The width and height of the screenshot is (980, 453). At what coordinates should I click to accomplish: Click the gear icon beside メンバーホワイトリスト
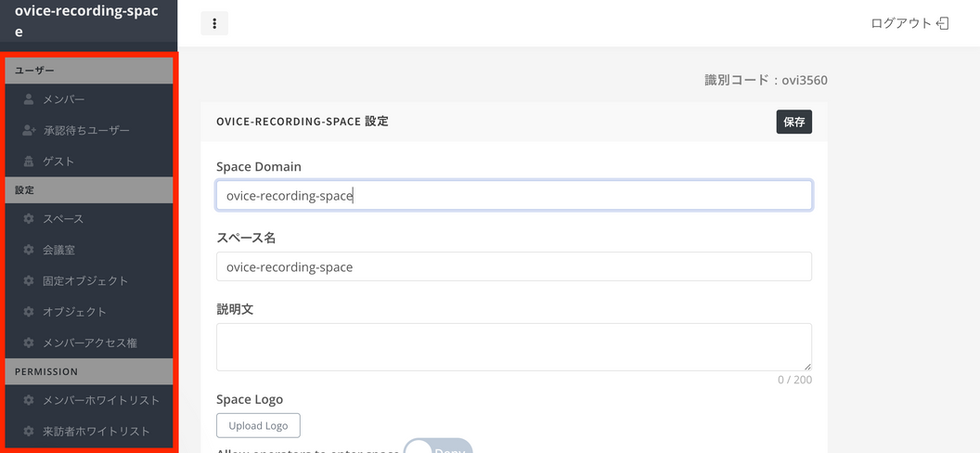coord(28,400)
